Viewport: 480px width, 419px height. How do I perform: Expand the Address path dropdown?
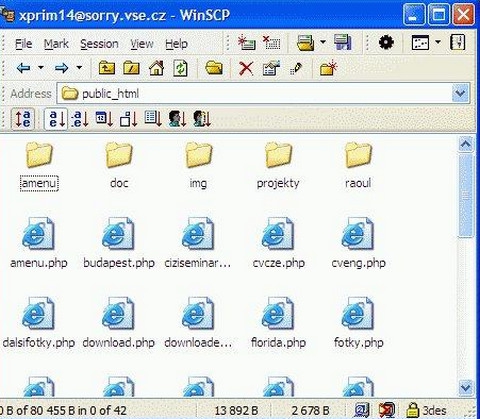click(461, 93)
